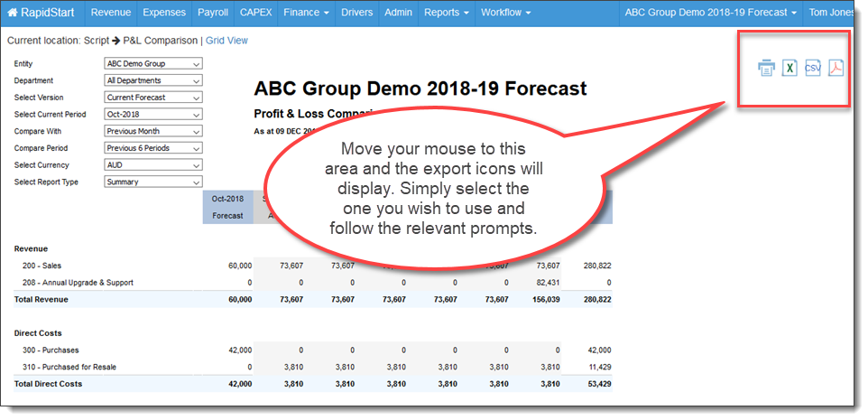Click the report title ABC Group Demo 2018-19 Forecast
This screenshot has width=868, height=420.
[x=420, y=89]
